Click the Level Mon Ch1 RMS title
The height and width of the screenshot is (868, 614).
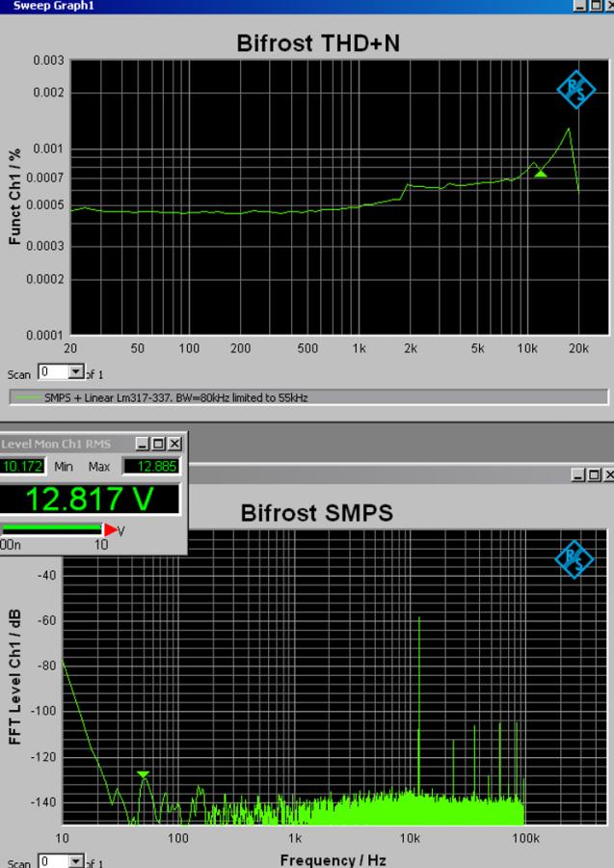click(x=56, y=444)
